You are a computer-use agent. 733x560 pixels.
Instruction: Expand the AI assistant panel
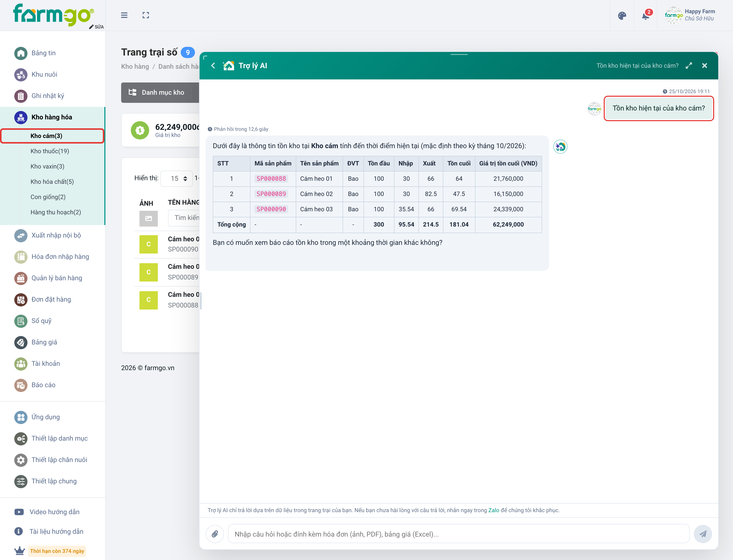point(689,66)
